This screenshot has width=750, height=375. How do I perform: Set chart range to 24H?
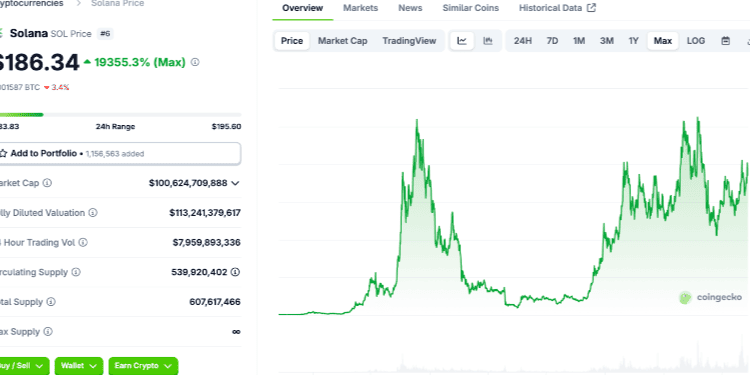click(x=523, y=41)
